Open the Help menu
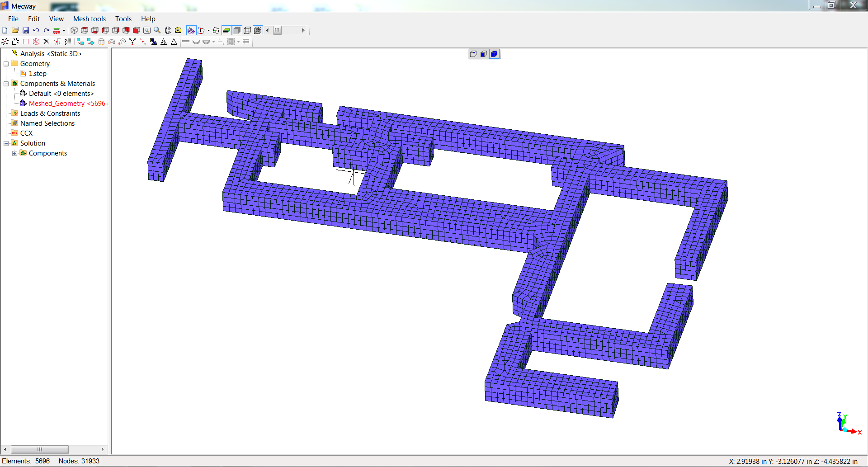868x467 pixels. pos(148,19)
